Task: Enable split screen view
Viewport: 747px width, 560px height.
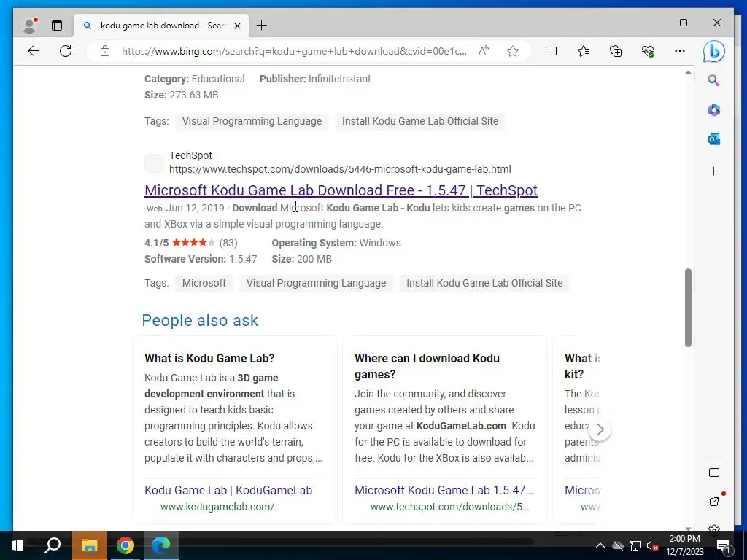Action: [551, 51]
